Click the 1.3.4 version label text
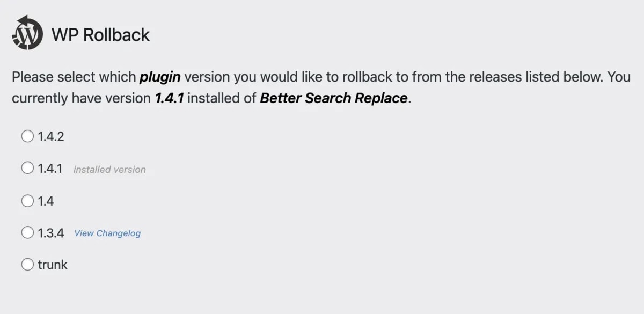 (x=52, y=232)
